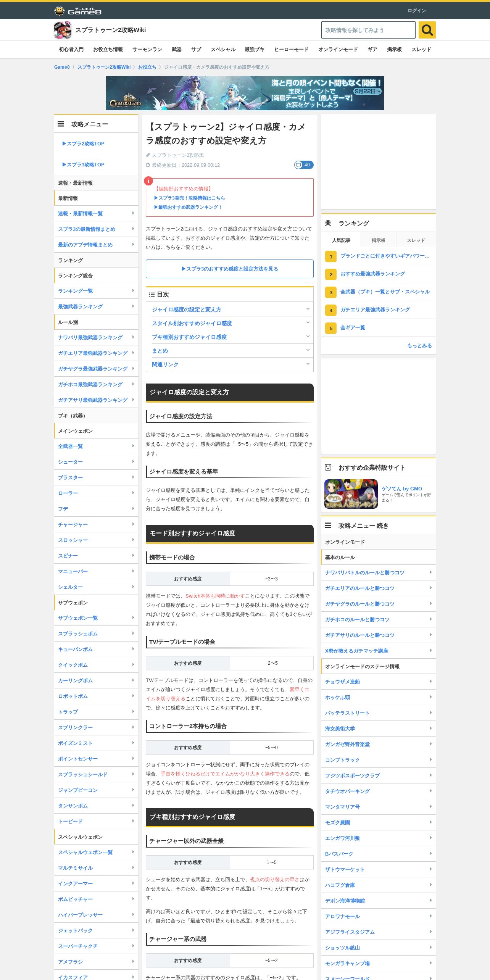The width and height of the screenshot is (490, 980).
Task: Open 全ギア一覧 ranking entry
Action: tap(353, 328)
